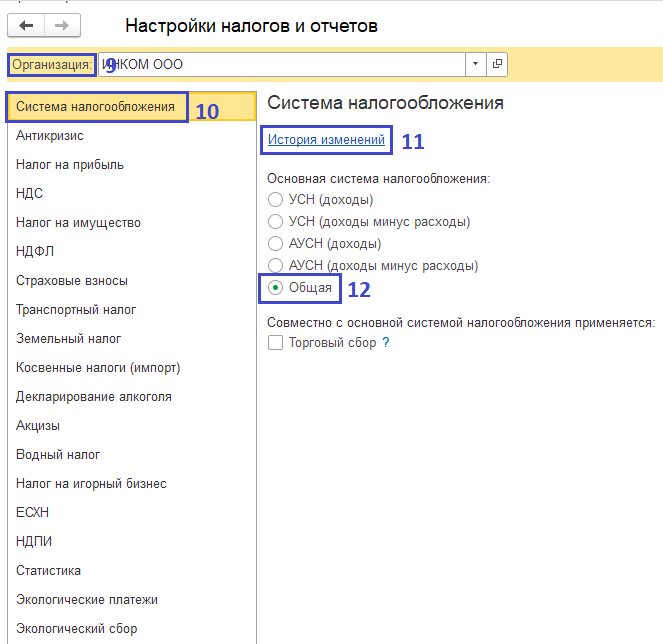Open the Антикризис settings section

[x=50, y=136]
